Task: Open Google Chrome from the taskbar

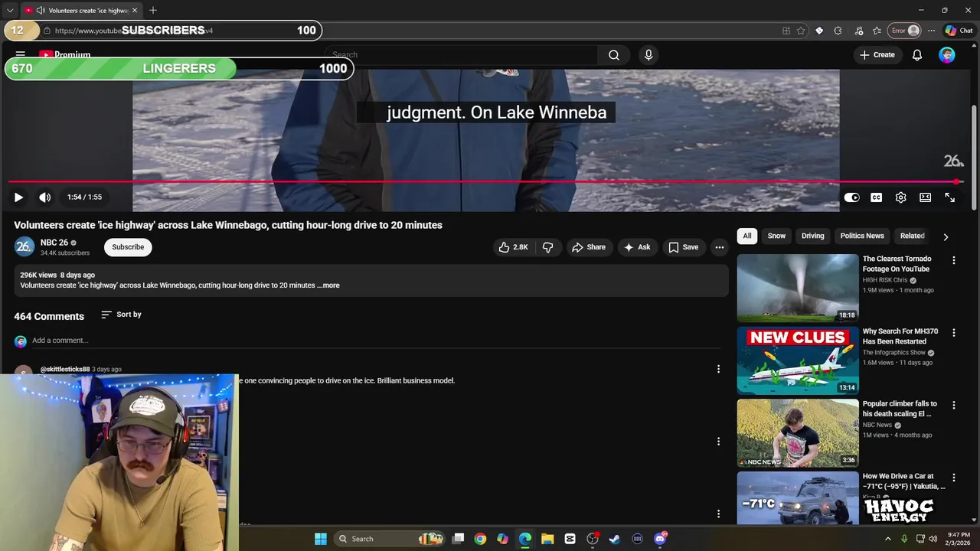Action: click(480, 539)
